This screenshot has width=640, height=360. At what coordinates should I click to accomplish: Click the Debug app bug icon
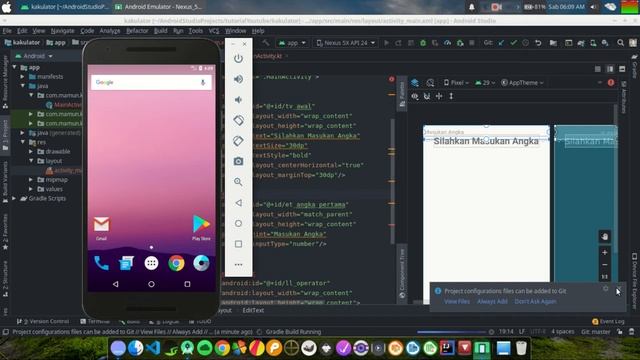point(423,43)
